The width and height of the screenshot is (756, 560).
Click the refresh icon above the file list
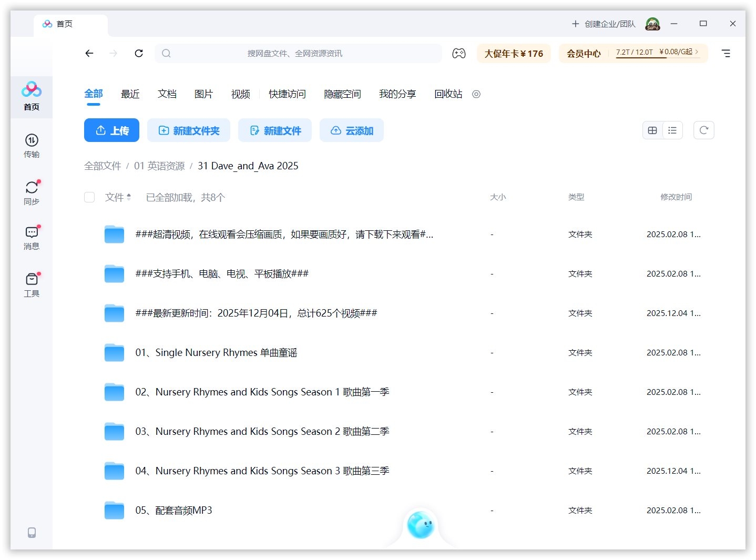coord(703,130)
